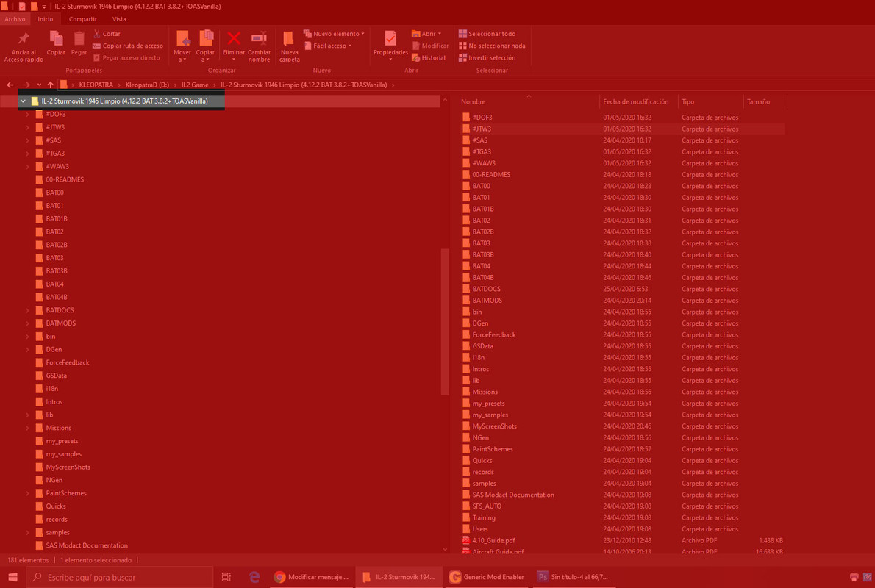
Task: Click the Copiar icon in Portapapeles
Action: pos(56,38)
